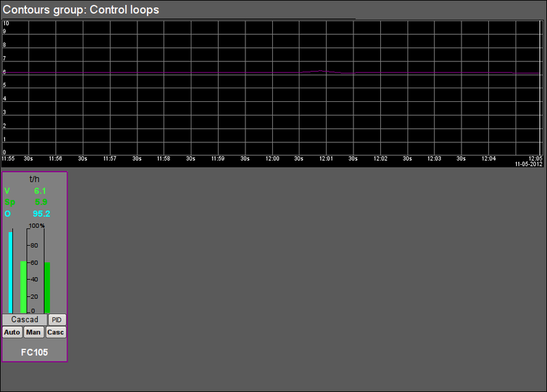Screen dimensions: 547x392
Task: Click the V value 6.1
Action: point(40,191)
